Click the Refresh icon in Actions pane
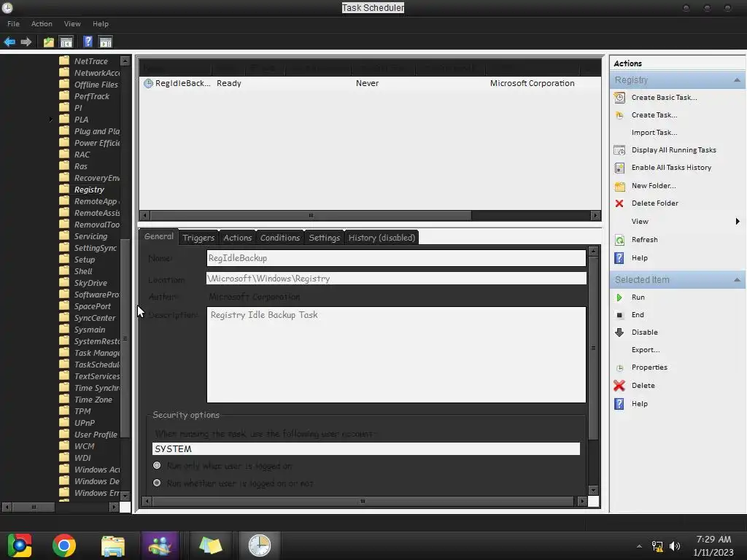 click(619, 240)
